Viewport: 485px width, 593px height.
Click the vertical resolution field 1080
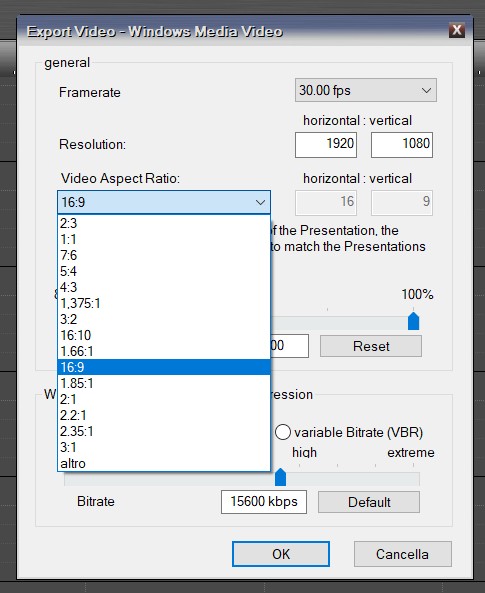pyautogui.click(x=402, y=144)
